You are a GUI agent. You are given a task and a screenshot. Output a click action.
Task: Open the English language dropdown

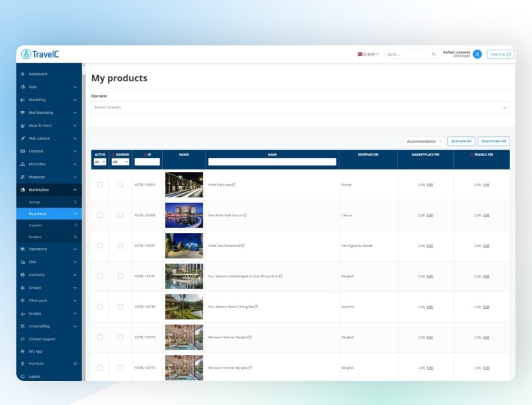pos(368,54)
